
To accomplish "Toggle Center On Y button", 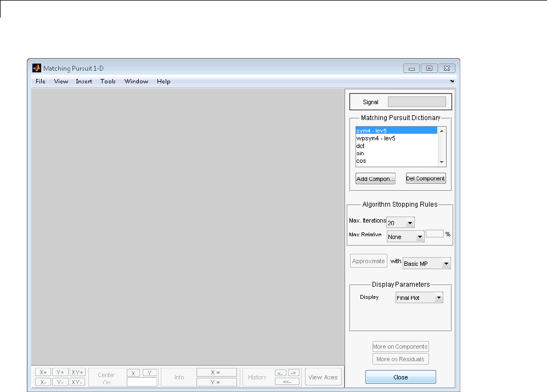I will tap(150, 373).
